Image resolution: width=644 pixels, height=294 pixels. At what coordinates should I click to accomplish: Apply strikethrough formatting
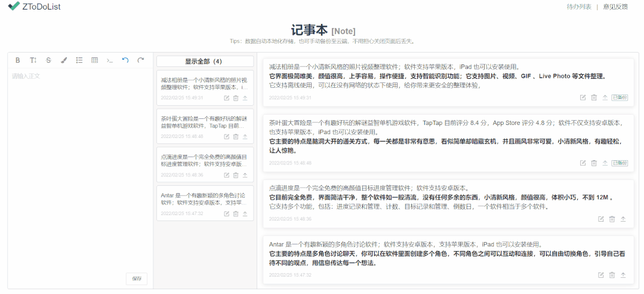[x=48, y=60]
